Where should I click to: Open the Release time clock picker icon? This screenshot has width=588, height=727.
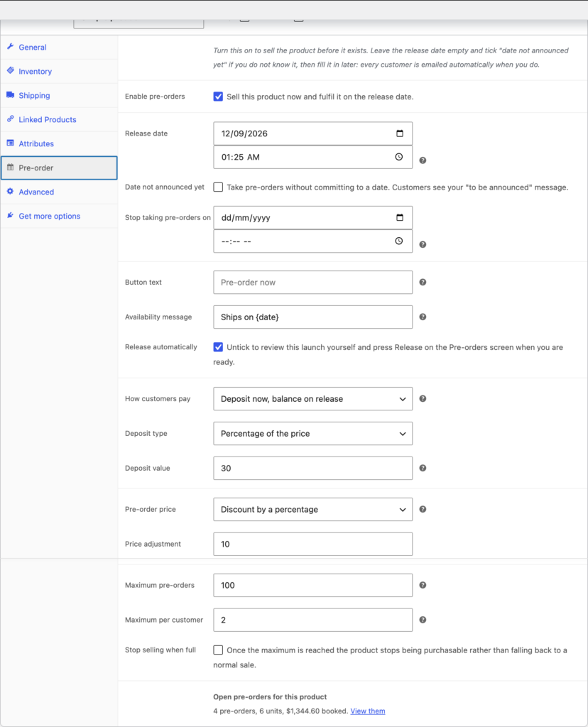399,157
